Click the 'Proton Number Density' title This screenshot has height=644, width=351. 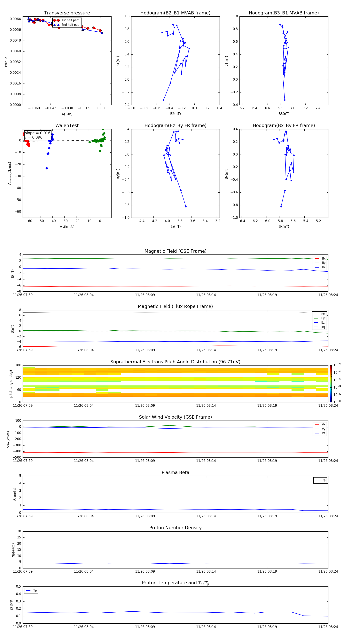click(x=175, y=528)
